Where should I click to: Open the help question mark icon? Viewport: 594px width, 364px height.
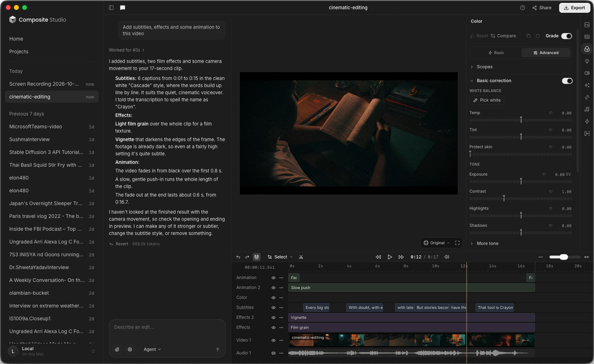pos(522,7)
